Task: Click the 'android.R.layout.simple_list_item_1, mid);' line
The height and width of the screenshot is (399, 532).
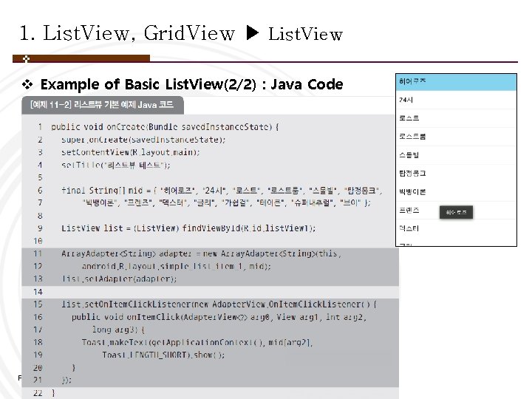Action: click(x=177, y=266)
